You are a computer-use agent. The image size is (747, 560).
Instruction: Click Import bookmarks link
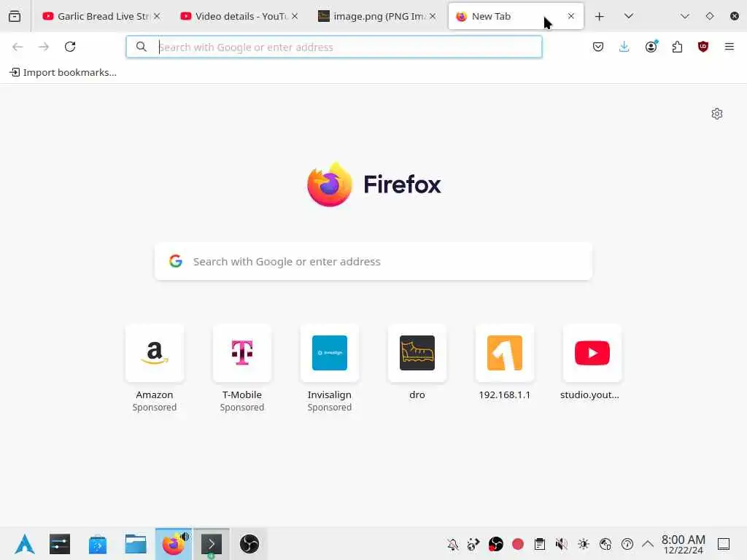(x=63, y=72)
